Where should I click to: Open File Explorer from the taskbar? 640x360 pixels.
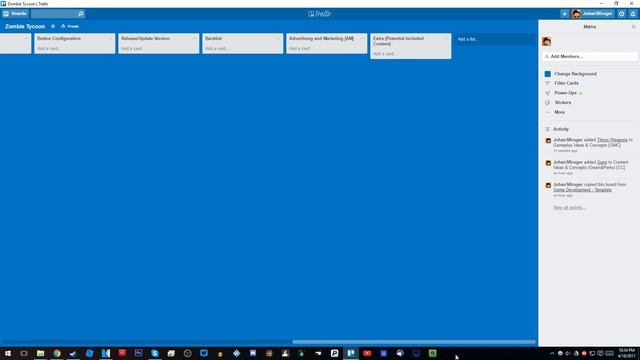pyautogui.click(x=40, y=353)
